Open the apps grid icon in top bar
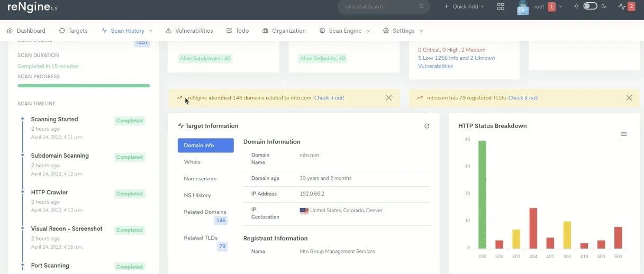The image size is (644, 274). coord(501,6)
